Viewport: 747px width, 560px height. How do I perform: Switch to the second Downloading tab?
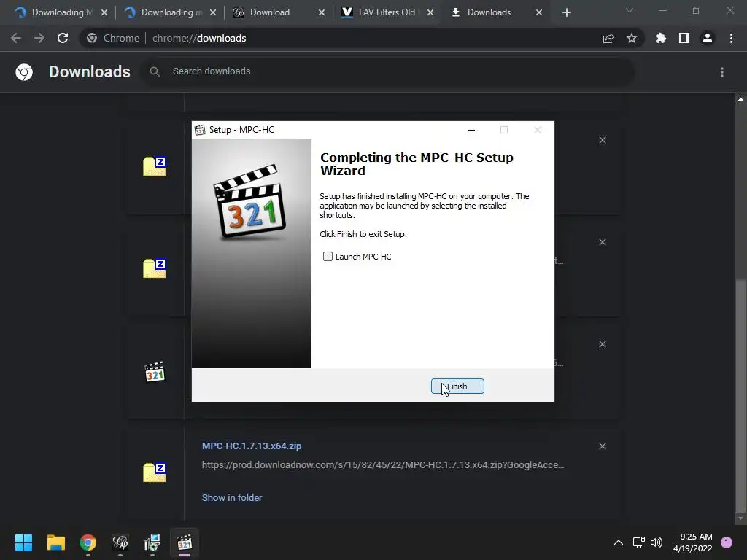[171, 12]
